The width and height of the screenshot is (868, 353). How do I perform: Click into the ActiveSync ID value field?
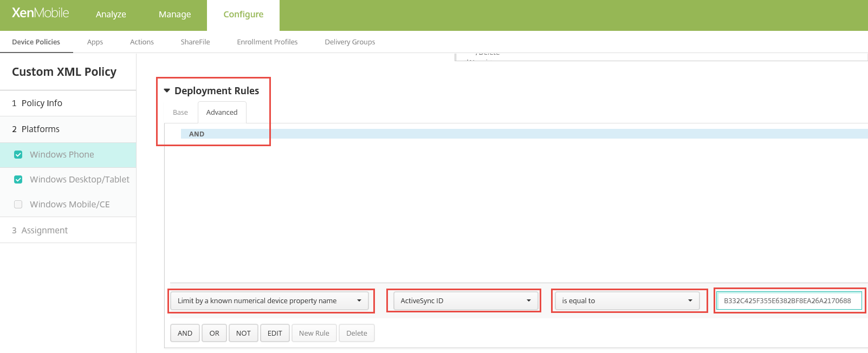[x=788, y=300]
